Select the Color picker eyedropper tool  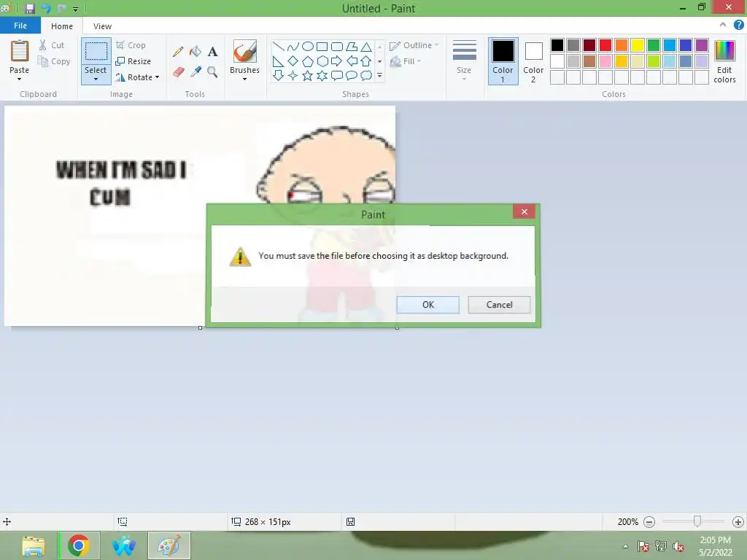[196, 72]
